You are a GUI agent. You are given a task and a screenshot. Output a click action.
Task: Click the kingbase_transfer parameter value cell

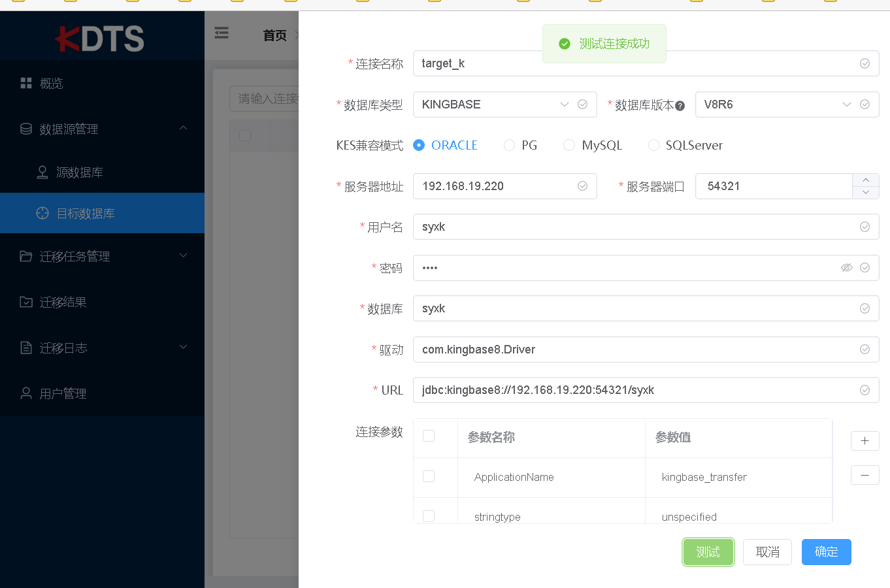(x=738, y=478)
